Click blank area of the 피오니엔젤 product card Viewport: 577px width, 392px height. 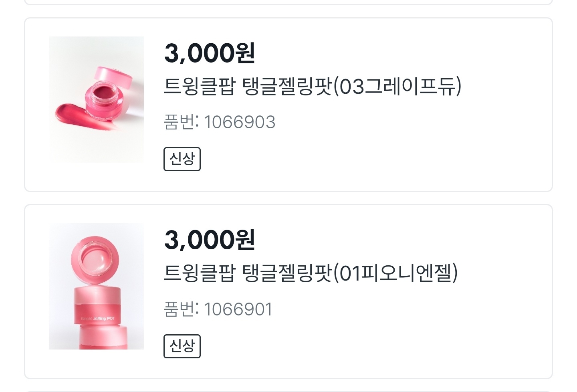pos(401,341)
